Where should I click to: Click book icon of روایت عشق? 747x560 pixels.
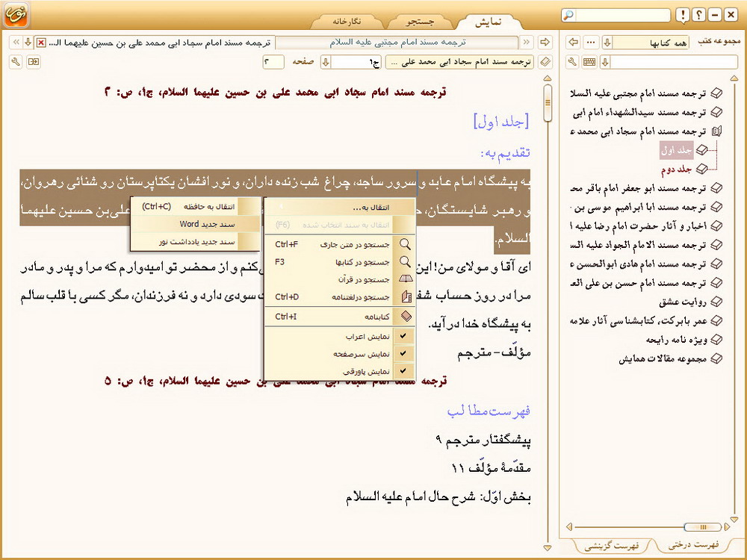[x=716, y=302]
